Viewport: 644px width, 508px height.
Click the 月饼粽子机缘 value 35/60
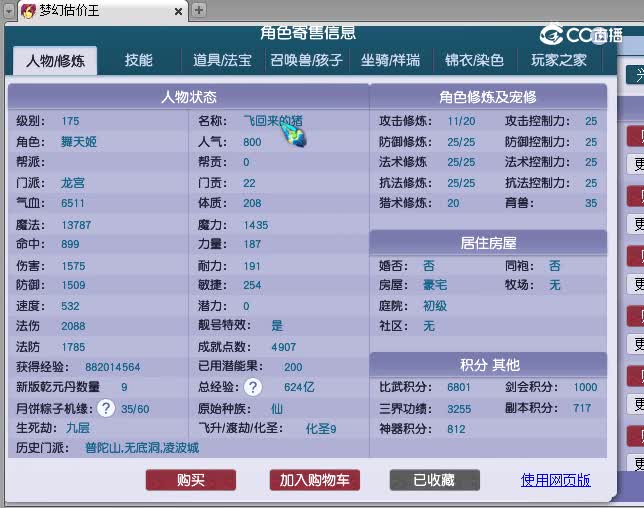pos(135,409)
